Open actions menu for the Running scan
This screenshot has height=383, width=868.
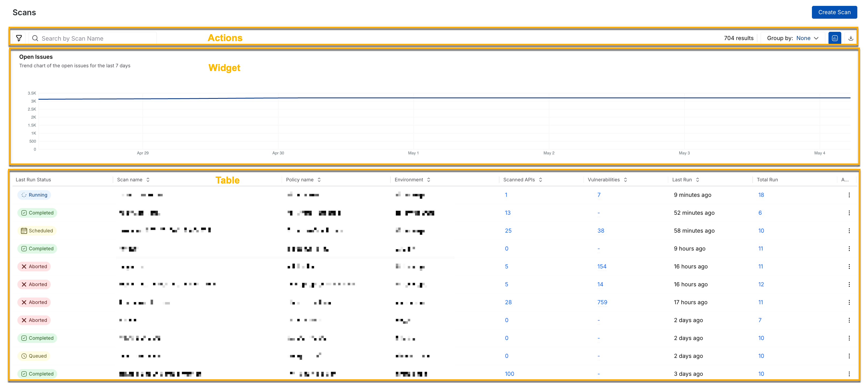pos(849,195)
